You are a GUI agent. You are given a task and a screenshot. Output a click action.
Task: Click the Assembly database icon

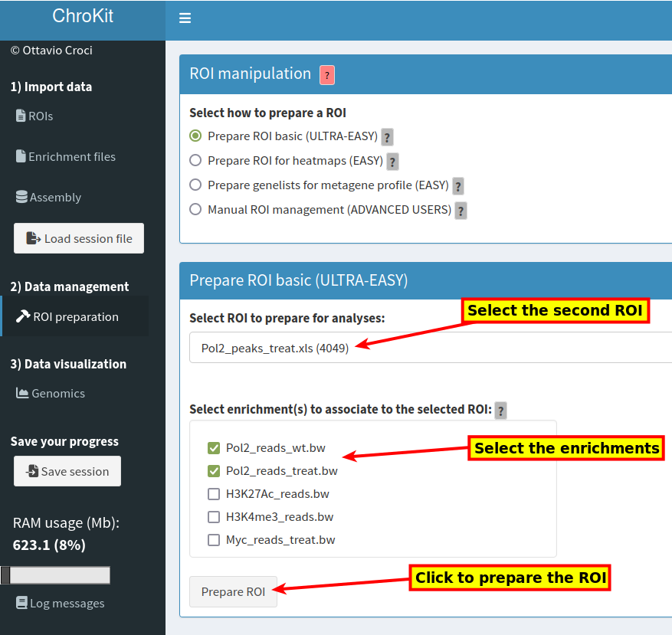(x=21, y=197)
